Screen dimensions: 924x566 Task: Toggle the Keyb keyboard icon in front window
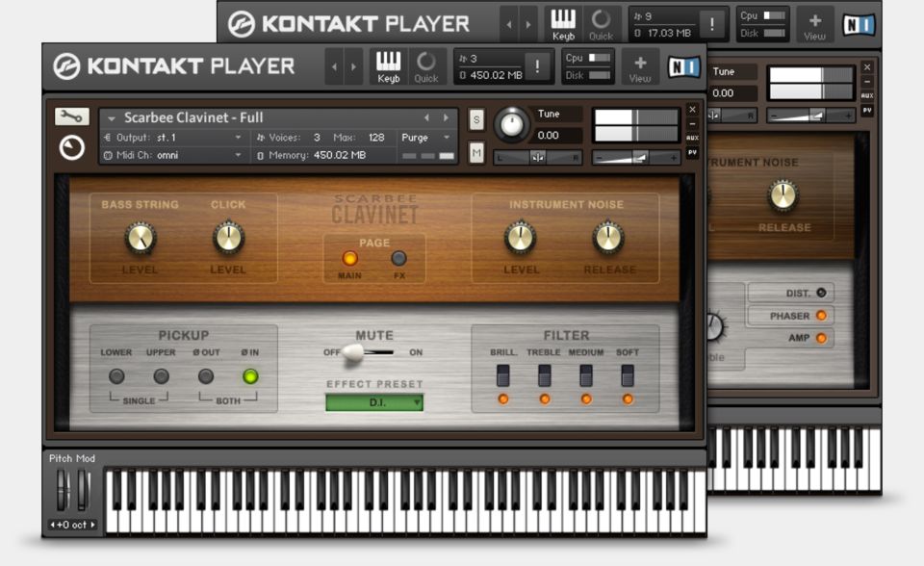tap(388, 66)
